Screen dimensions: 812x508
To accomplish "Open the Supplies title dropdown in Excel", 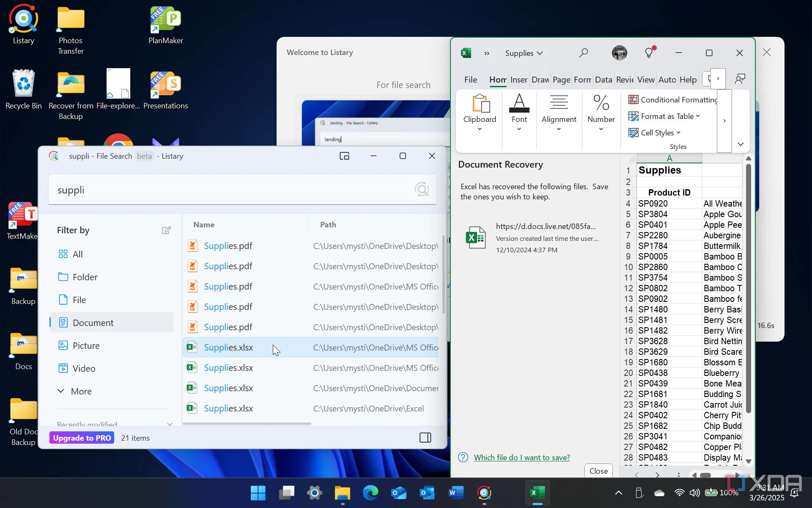I will point(524,53).
